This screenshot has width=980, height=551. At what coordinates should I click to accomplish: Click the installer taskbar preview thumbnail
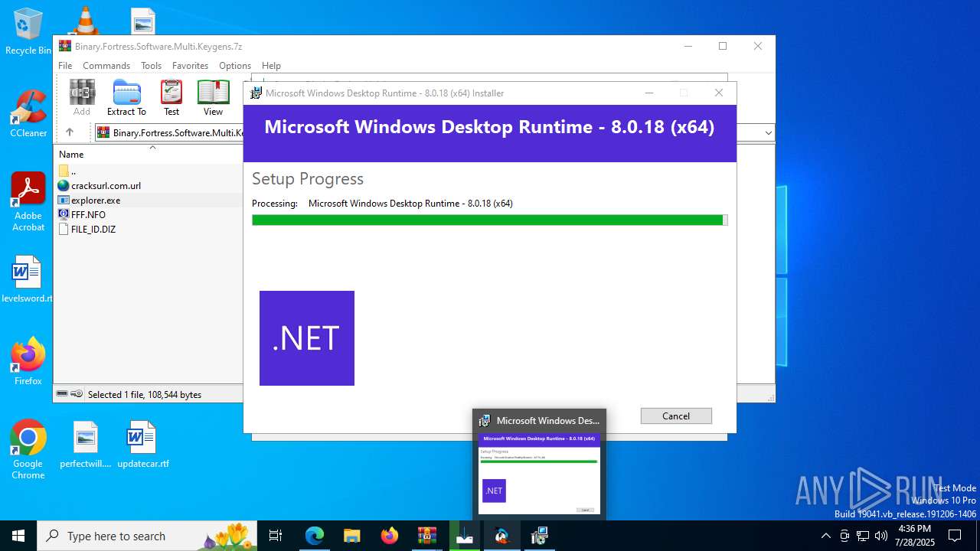coord(539,474)
